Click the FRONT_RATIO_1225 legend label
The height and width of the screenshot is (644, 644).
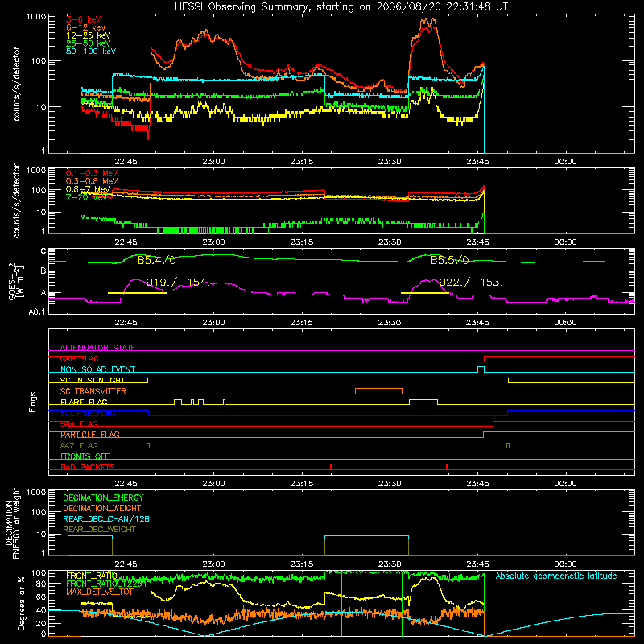[x=106, y=584]
